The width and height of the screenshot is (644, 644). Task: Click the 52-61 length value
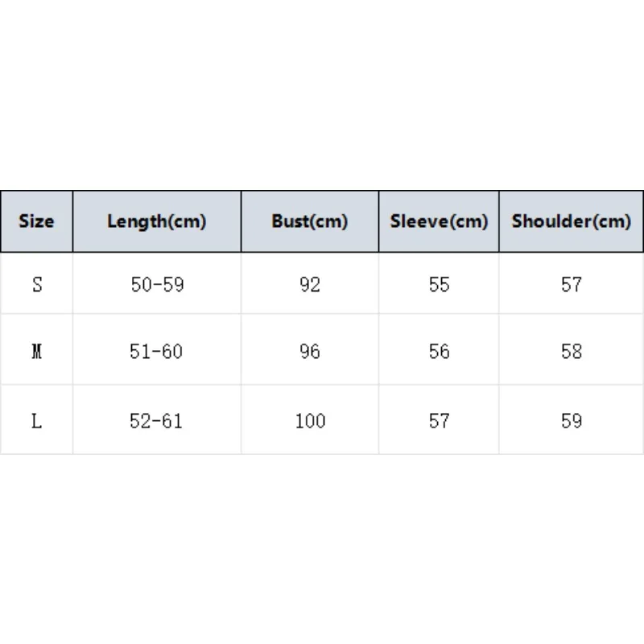(157, 420)
